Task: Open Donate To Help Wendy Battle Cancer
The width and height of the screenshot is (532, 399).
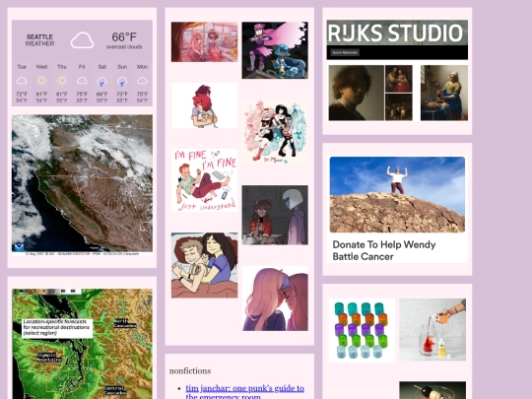Action: (x=384, y=250)
